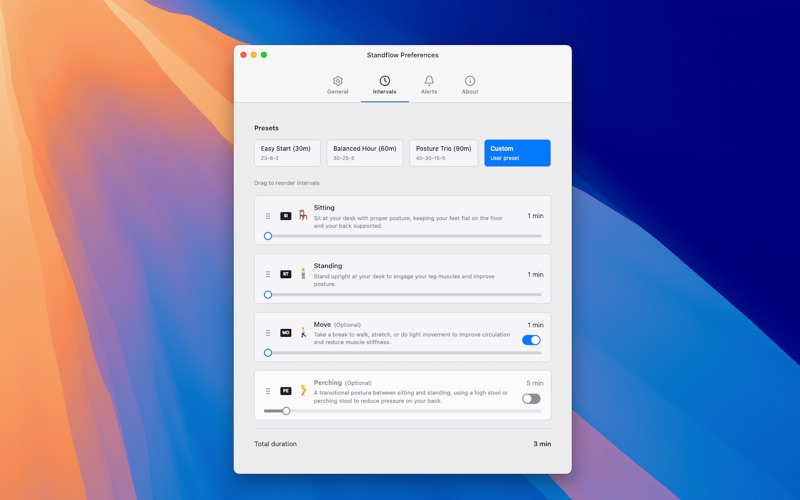Click the Sitting duration slider knob

[268, 236]
